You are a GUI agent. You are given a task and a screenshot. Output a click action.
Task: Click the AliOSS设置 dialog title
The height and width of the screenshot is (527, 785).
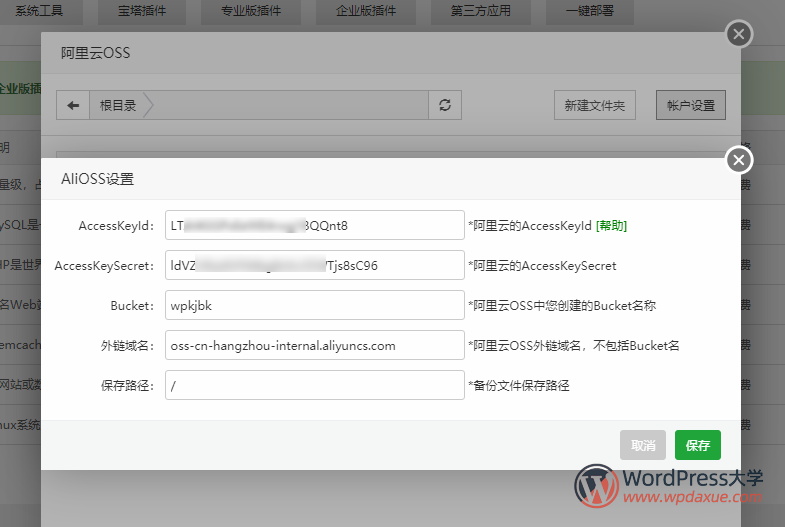(98, 179)
